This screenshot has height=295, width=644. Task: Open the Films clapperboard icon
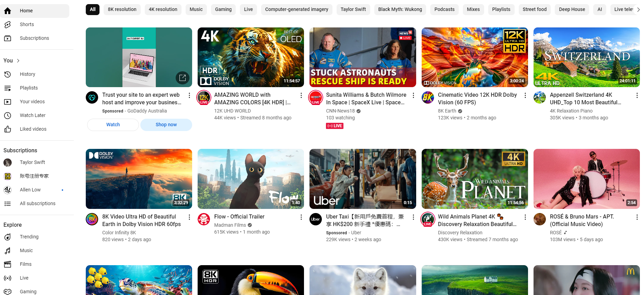(x=8, y=264)
